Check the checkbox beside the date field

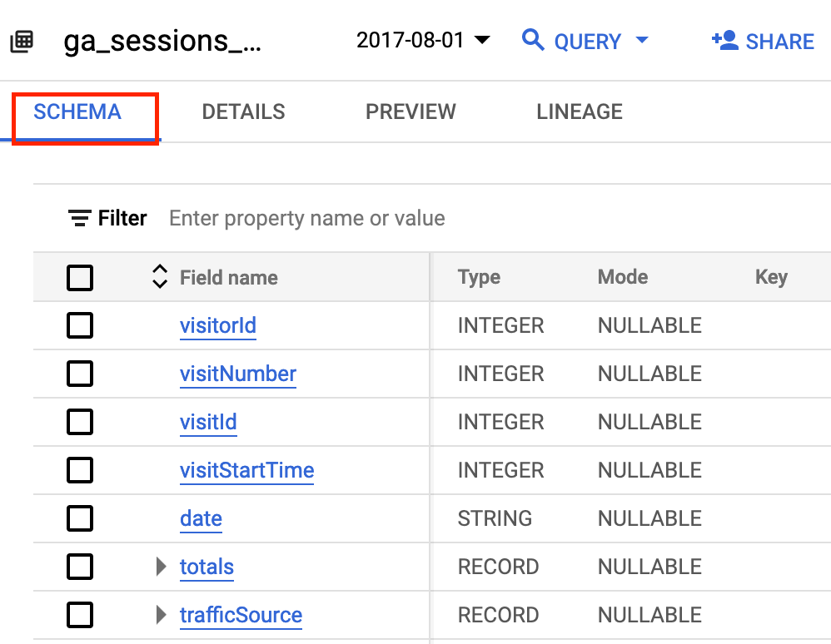pyautogui.click(x=80, y=518)
